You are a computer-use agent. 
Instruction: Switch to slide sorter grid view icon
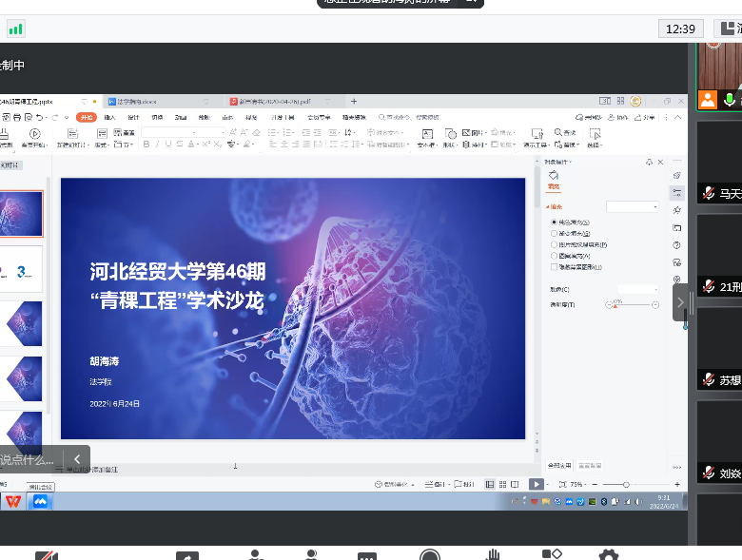502,484
